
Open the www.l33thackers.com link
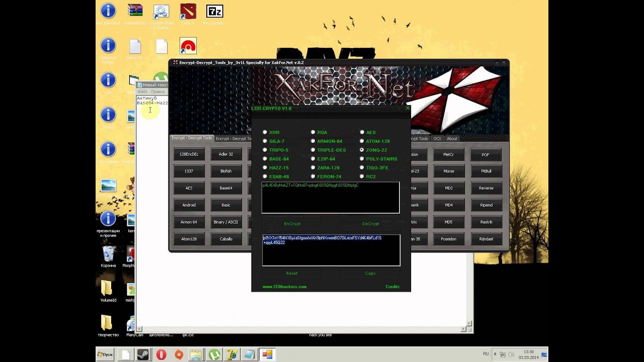tap(284, 287)
